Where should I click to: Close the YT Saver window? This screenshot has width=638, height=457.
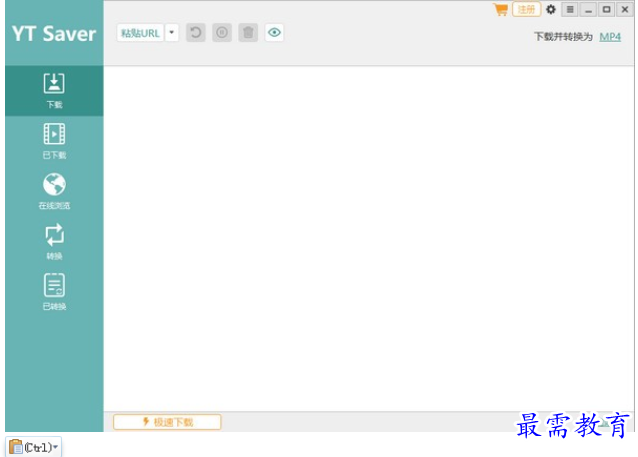coord(625,9)
